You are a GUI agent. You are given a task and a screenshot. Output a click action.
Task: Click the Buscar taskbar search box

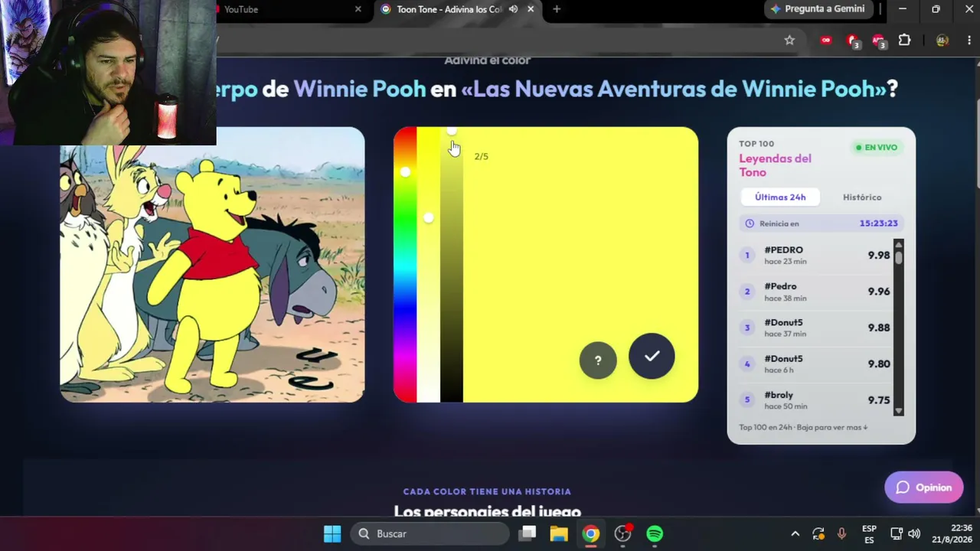click(430, 533)
